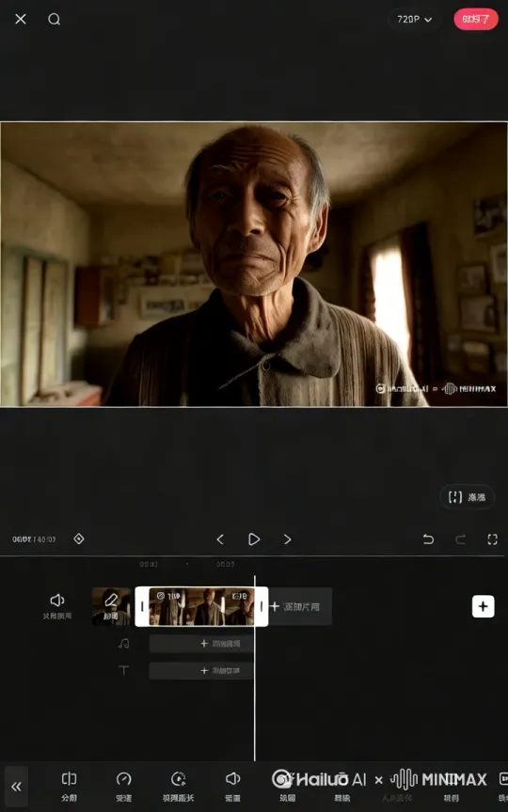
Task: Close the editor with the X icon
Action: coord(20,19)
